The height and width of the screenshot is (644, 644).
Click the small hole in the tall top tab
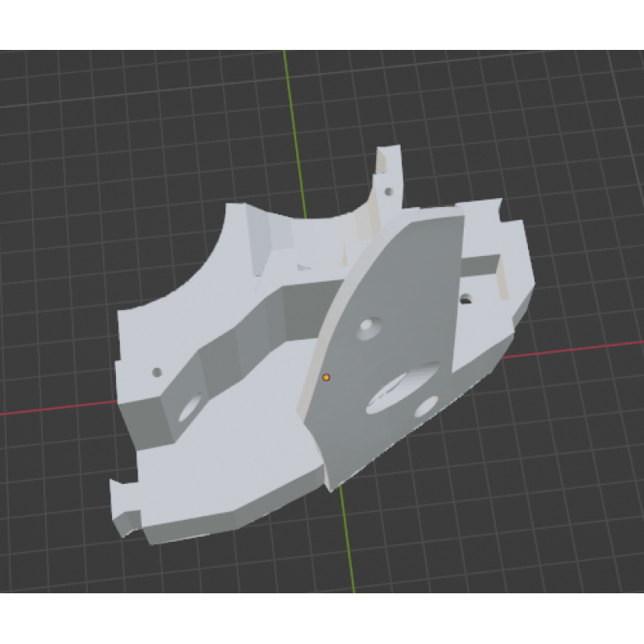388,192
